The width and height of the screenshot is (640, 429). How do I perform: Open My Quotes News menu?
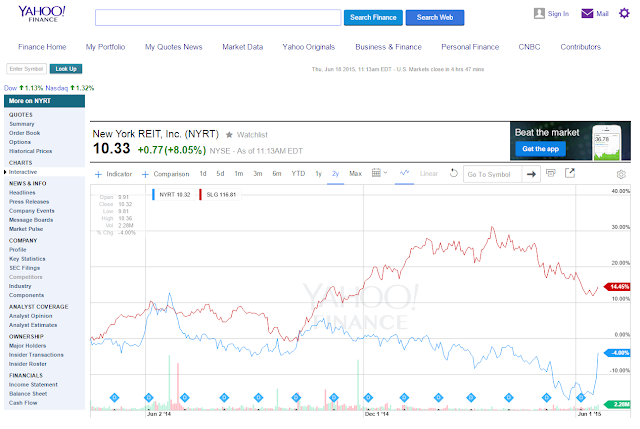(173, 47)
